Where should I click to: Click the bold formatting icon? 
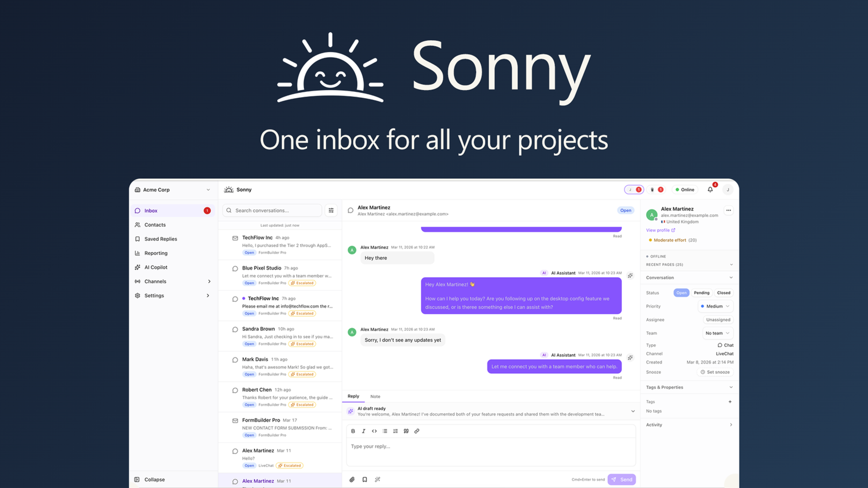tap(353, 431)
